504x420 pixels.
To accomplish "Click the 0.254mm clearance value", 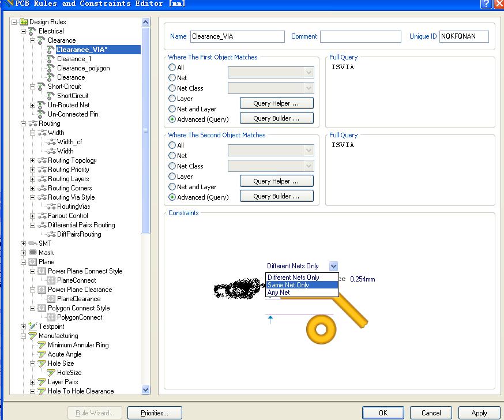I will click(362, 279).
